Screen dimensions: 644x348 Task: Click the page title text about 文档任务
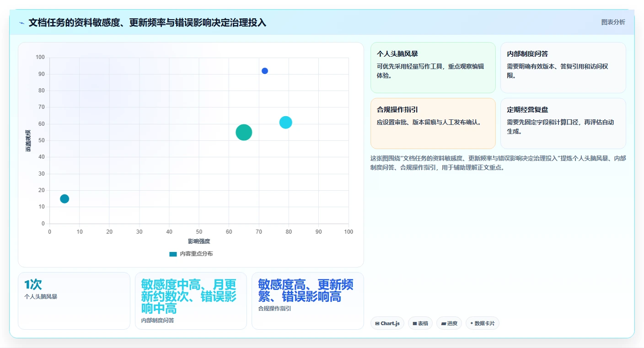coord(147,22)
